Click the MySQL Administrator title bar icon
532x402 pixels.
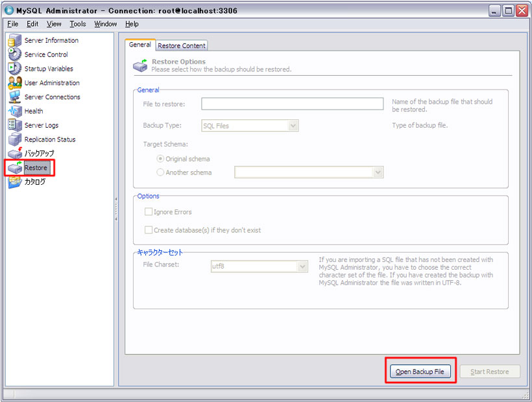point(9,10)
